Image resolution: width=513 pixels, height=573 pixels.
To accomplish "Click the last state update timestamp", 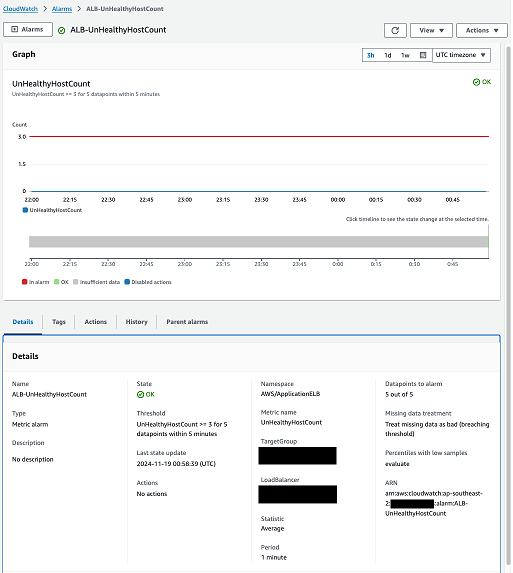I will [x=176, y=463].
